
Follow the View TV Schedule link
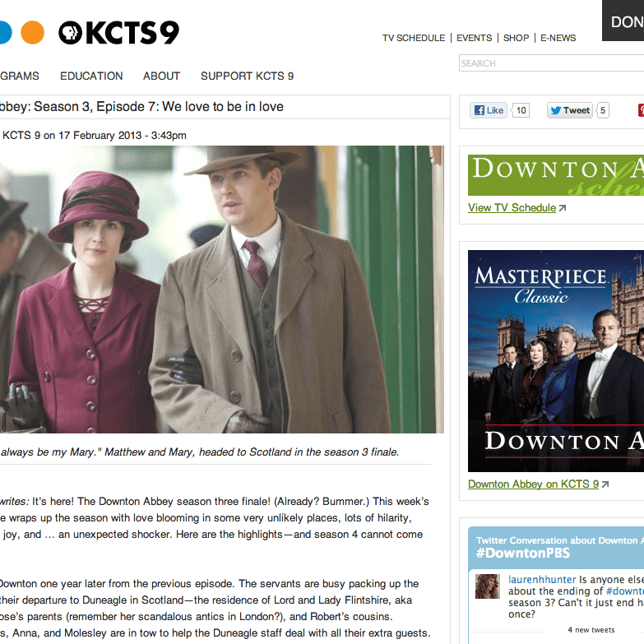pyautogui.click(x=512, y=208)
